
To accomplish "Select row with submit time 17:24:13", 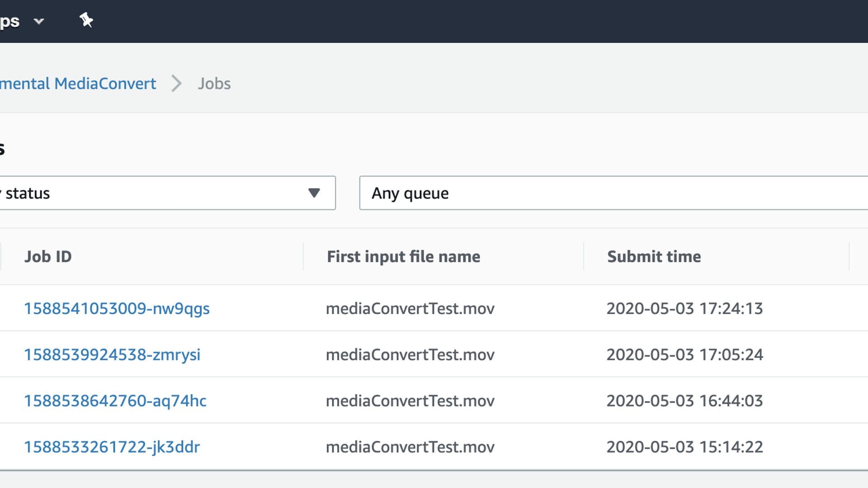I will click(x=684, y=309).
